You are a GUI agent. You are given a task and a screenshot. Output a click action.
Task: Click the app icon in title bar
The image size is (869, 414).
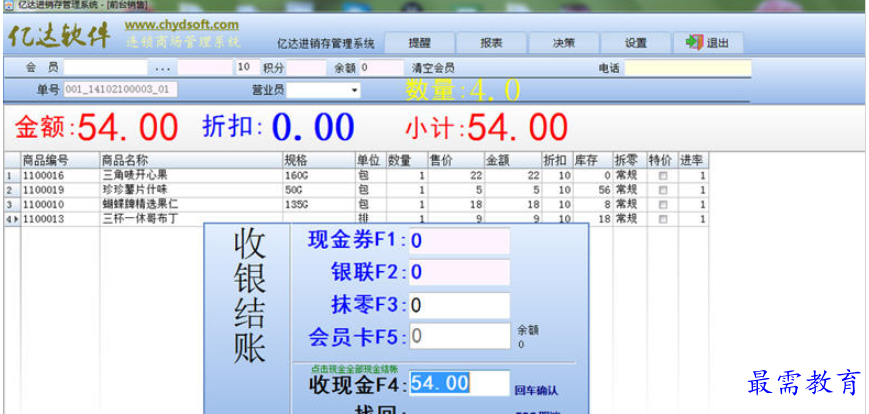pos(8,4)
